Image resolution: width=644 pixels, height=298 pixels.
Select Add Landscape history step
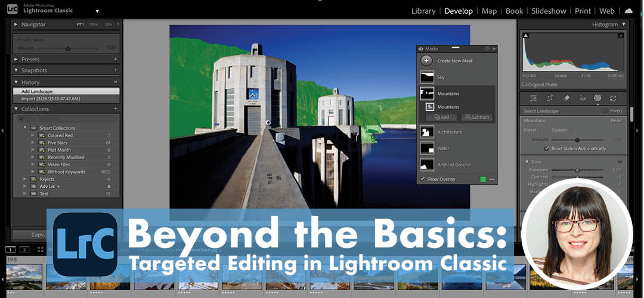pos(66,92)
